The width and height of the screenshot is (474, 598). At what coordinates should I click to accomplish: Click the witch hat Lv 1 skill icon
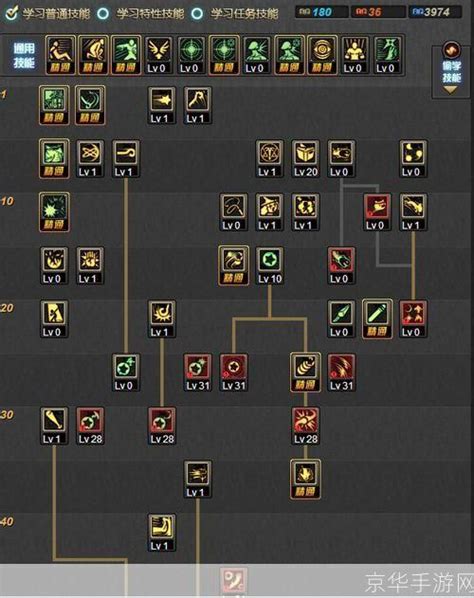[x=270, y=212]
